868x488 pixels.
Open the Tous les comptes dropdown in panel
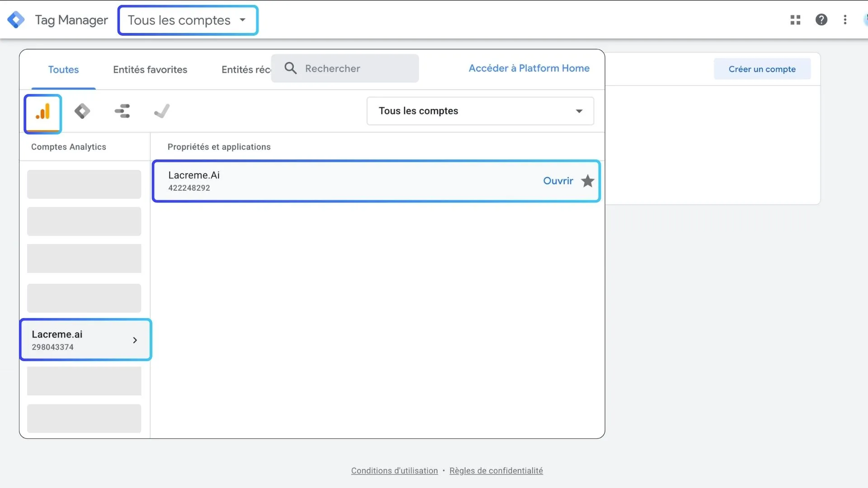click(x=480, y=111)
